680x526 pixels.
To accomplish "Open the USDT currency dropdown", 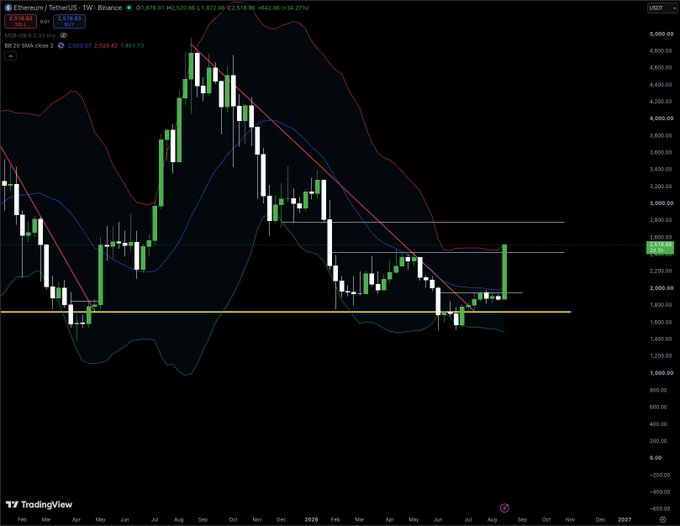I will pos(662,8).
